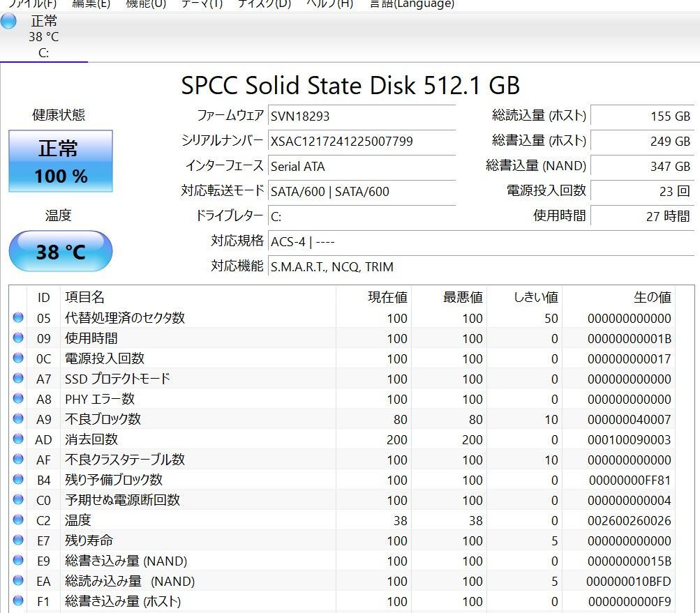Image resolution: width=700 pixels, height=613 pixels.
Task: Open the ヘルプ(H) menu
Action: [331, 4]
